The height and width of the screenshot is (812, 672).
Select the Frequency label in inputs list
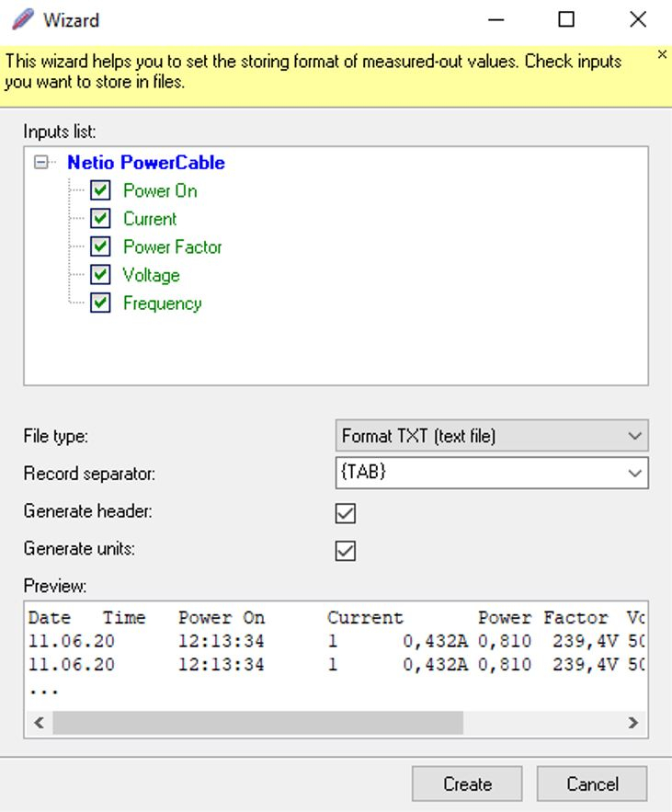(x=162, y=303)
